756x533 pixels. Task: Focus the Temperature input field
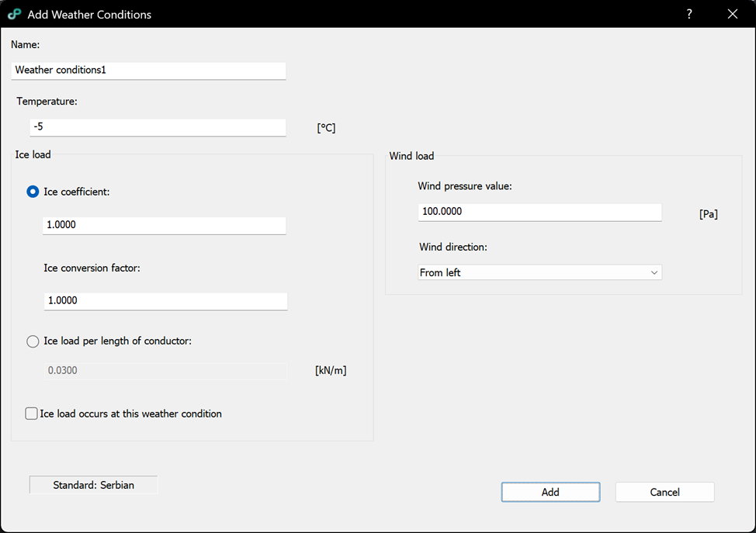pos(158,126)
